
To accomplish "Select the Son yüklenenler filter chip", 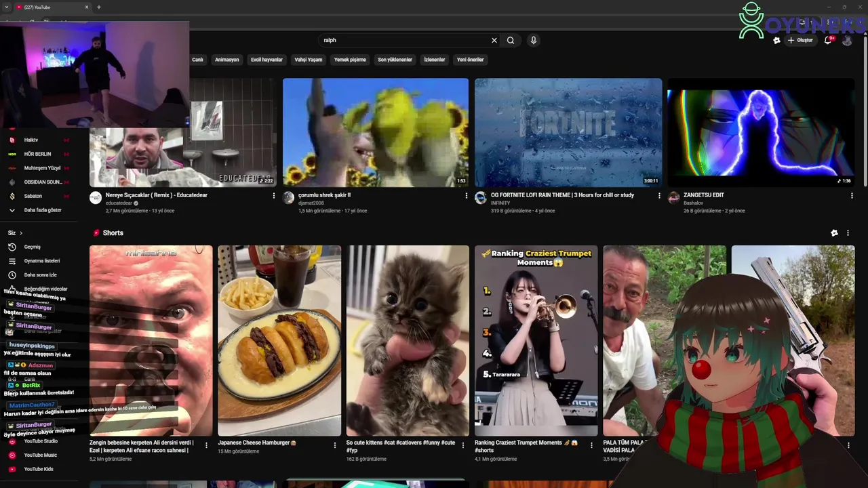I will [x=395, y=60].
